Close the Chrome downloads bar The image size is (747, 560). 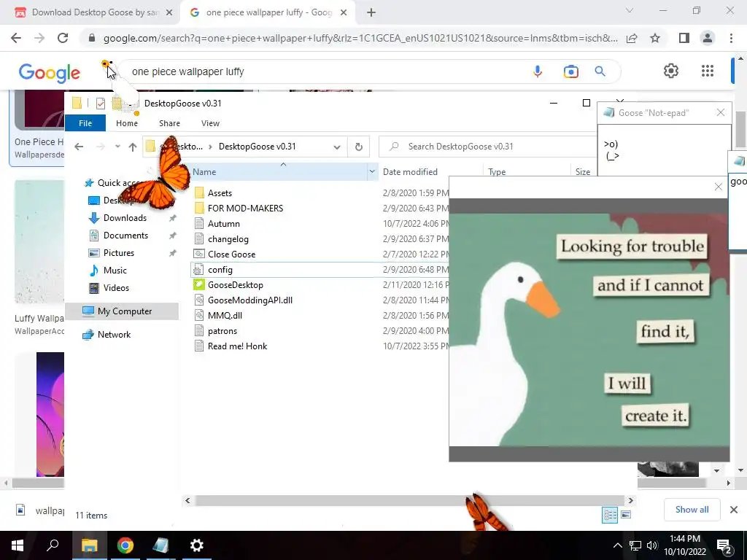[734, 510]
